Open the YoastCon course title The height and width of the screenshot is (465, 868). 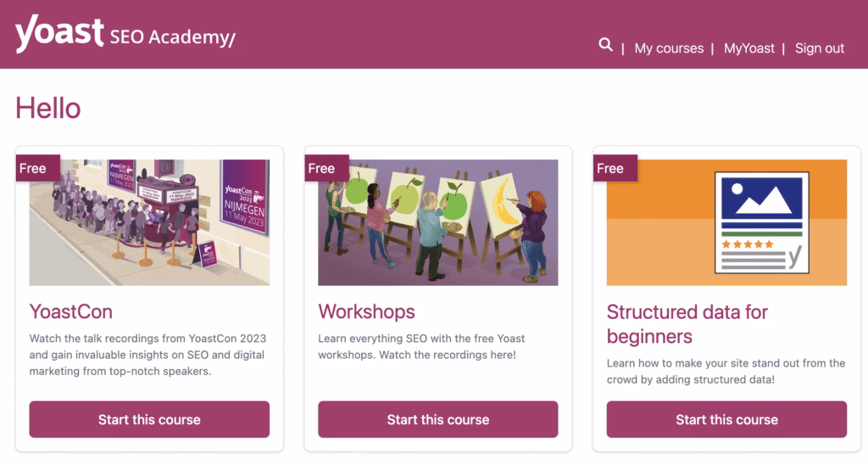coord(71,311)
